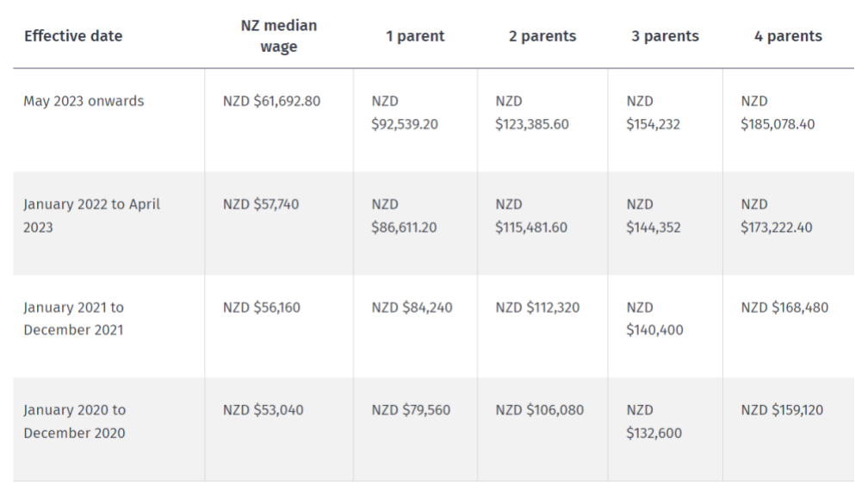The height and width of the screenshot is (493, 868).
Task: Click the 2 parents column header
Action: click(542, 36)
